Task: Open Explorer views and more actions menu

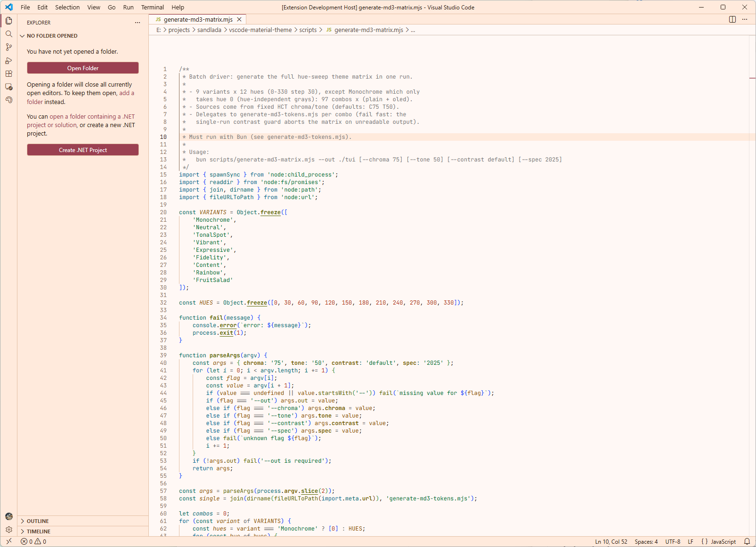Action: tap(138, 23)
